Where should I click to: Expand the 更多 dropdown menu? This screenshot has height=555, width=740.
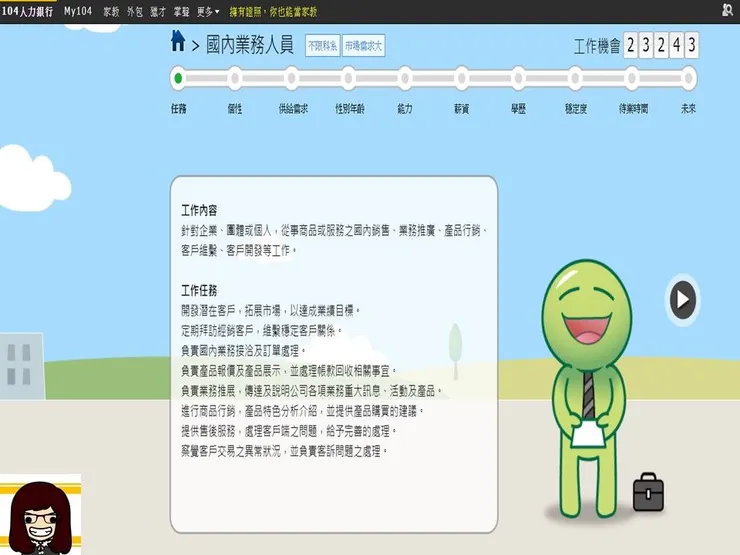(208, 12)
